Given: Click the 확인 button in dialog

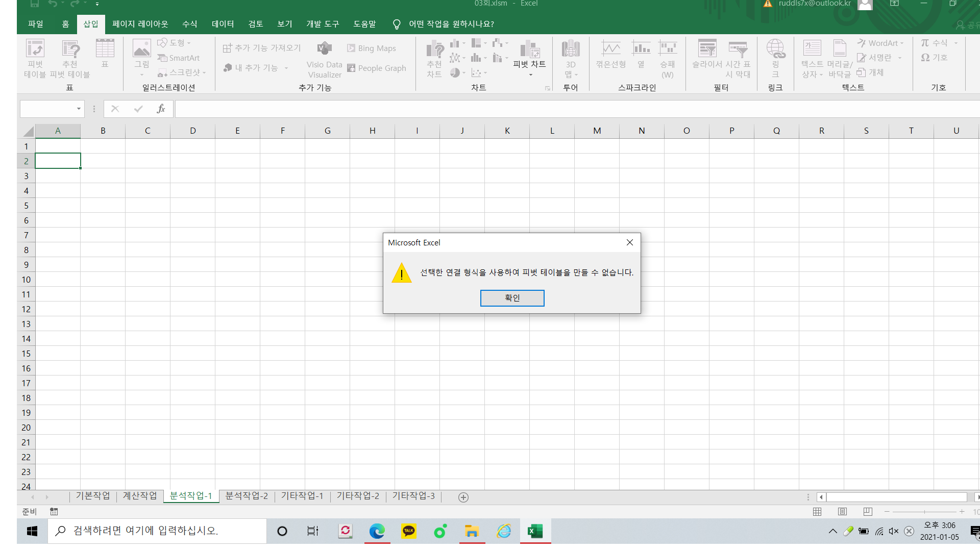Looking at the screenshot, I should [x=512, y=298].
